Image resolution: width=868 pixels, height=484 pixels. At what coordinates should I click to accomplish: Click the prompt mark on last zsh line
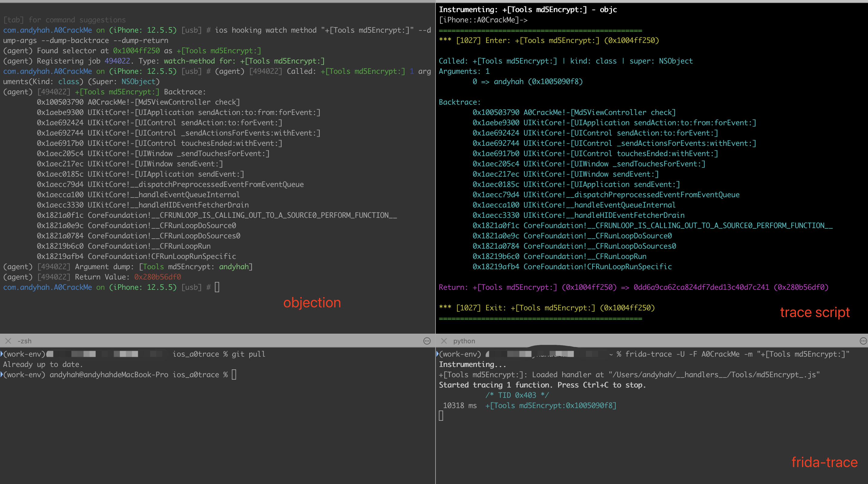[x=2, y=374]
